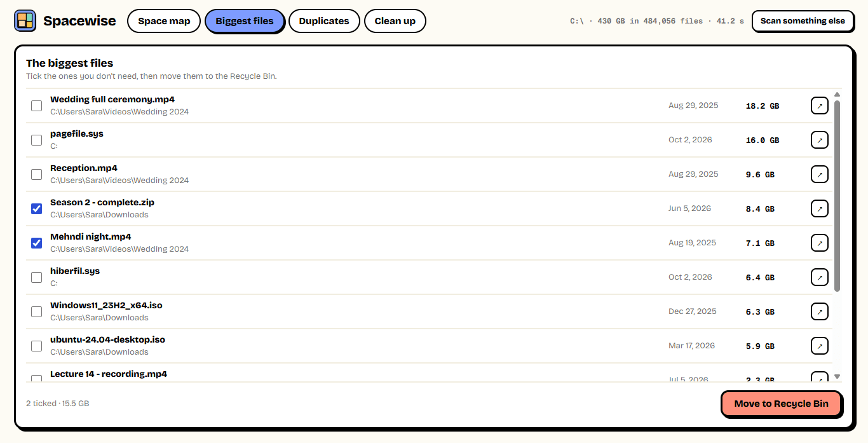Click the C:\ 430 GB scan summary text

657,21
